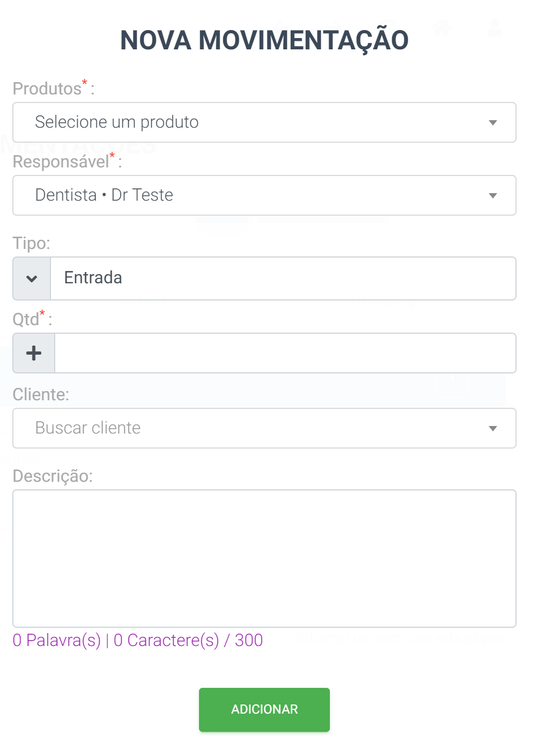
Task: Open the 'Buscar cliente' search box
Action: pyautogui.click(x=264, y=428)
